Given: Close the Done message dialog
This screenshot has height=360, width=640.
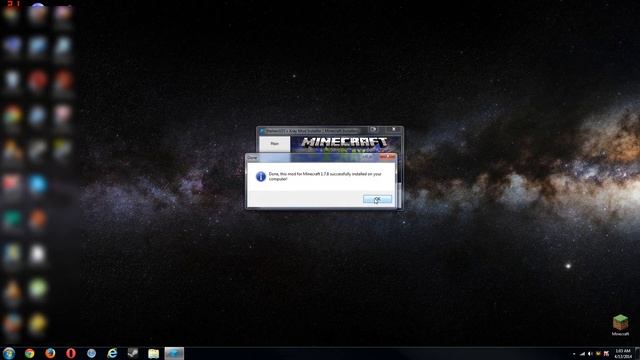Looking at the screenshot, I should [387, 157].
